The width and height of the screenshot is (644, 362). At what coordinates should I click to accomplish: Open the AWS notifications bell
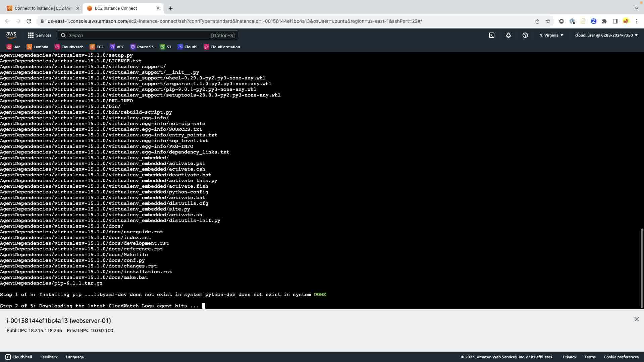(508, 35)
